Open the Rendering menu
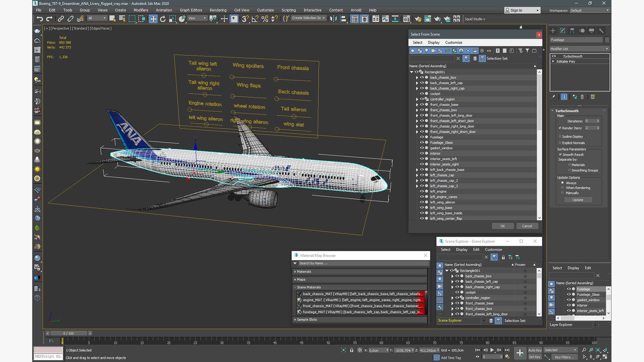The width and height of the screenshot is (644, 362). point(218,10)
